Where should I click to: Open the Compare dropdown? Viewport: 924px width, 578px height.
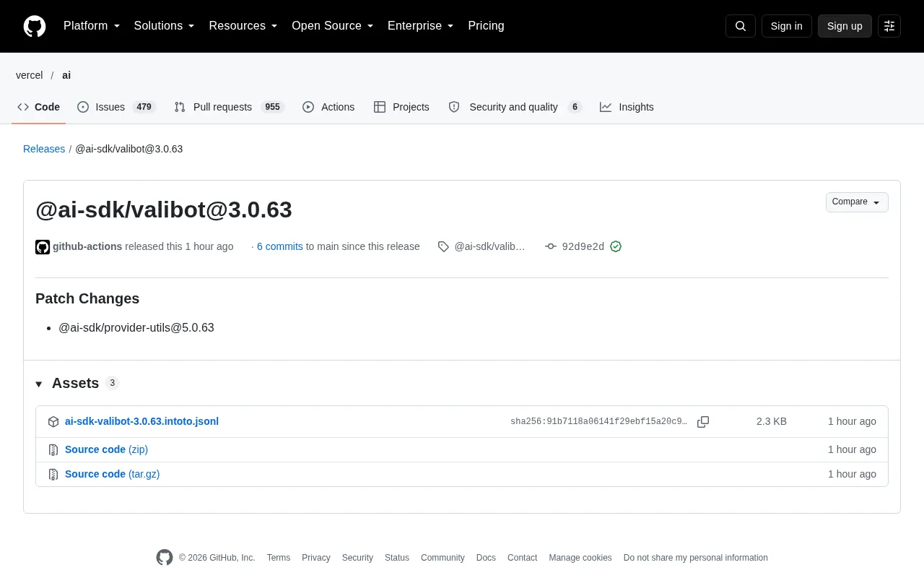tap(857, 202)
